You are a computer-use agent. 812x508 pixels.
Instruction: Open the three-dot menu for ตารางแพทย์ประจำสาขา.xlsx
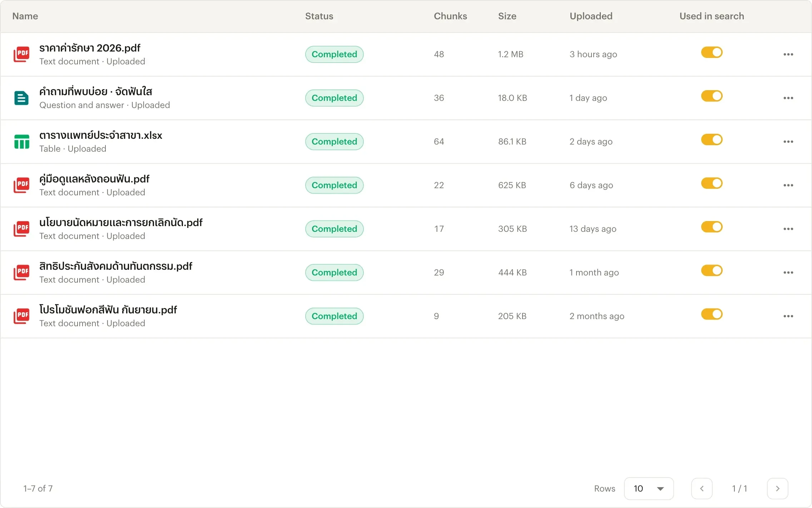click(x=788, y=142)
